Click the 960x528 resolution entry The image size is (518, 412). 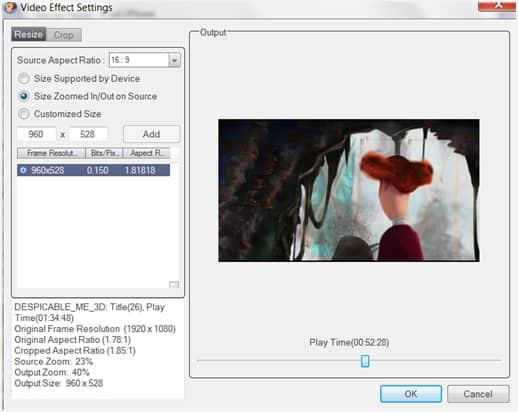pos(48,171)
